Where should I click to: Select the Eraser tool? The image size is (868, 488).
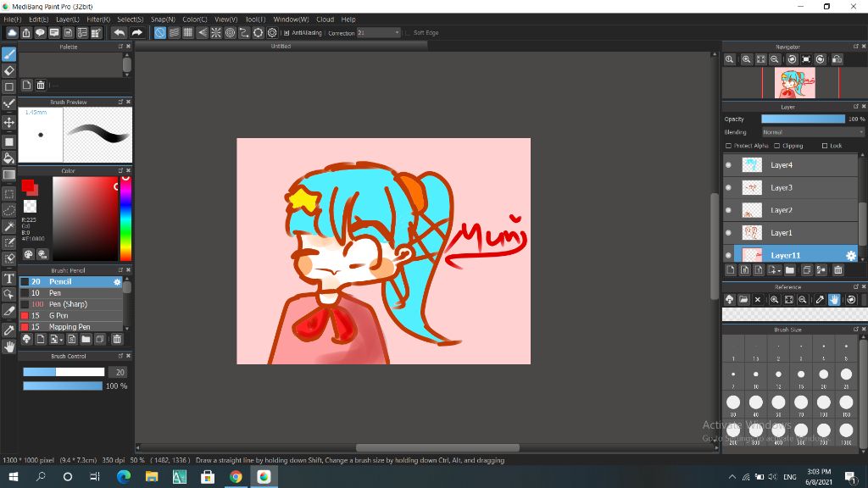8,70
